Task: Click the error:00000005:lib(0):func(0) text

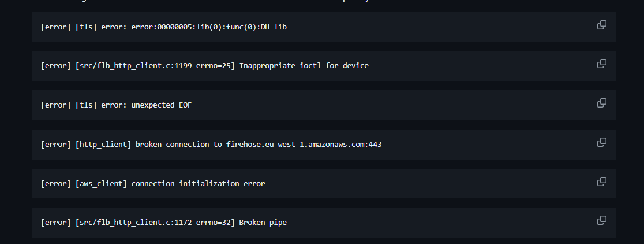Action: pos(194,27)
